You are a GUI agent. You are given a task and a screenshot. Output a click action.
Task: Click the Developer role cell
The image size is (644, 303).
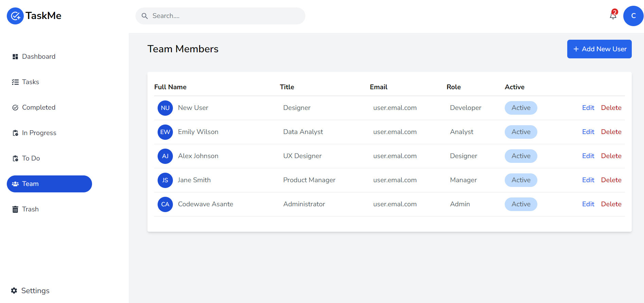point(466,108)
